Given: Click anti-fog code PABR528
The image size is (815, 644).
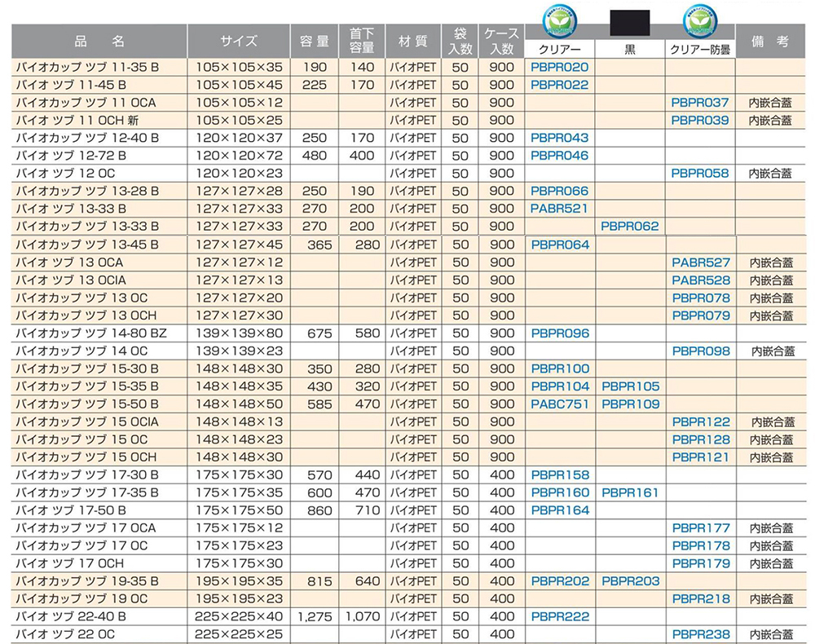Looking at the screenshot, I should 701,280.
